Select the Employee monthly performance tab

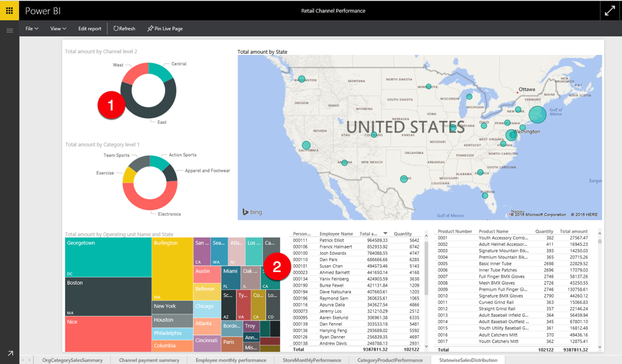pyautogui.click(x=231, y=360)
